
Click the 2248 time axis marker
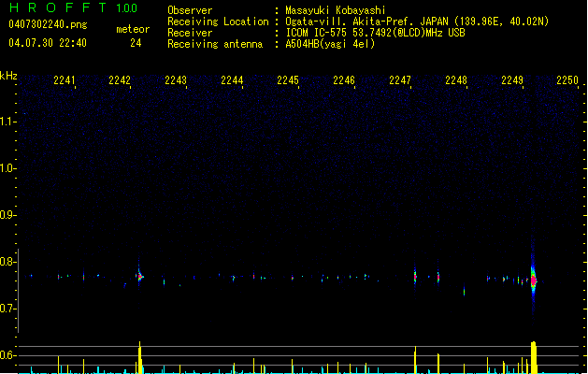click(456, 79)
